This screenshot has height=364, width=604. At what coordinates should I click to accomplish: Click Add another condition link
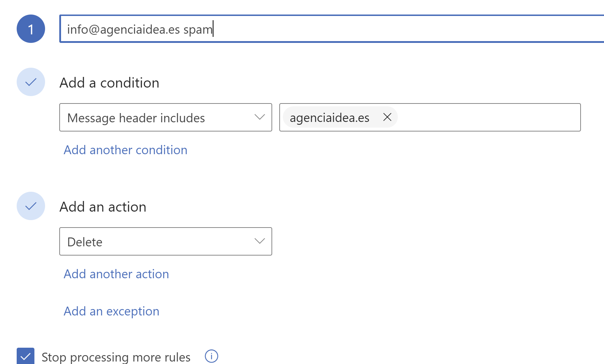(x=126, y=150)
